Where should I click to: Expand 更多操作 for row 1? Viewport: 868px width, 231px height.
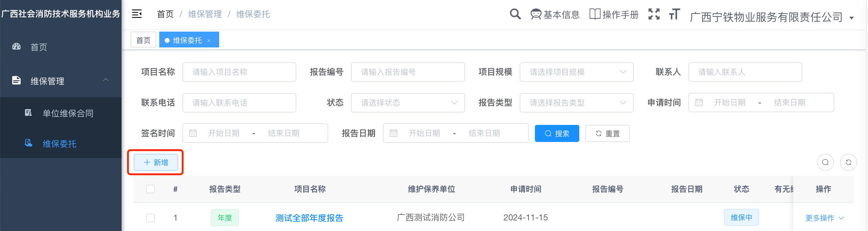(x=824, y=218)
